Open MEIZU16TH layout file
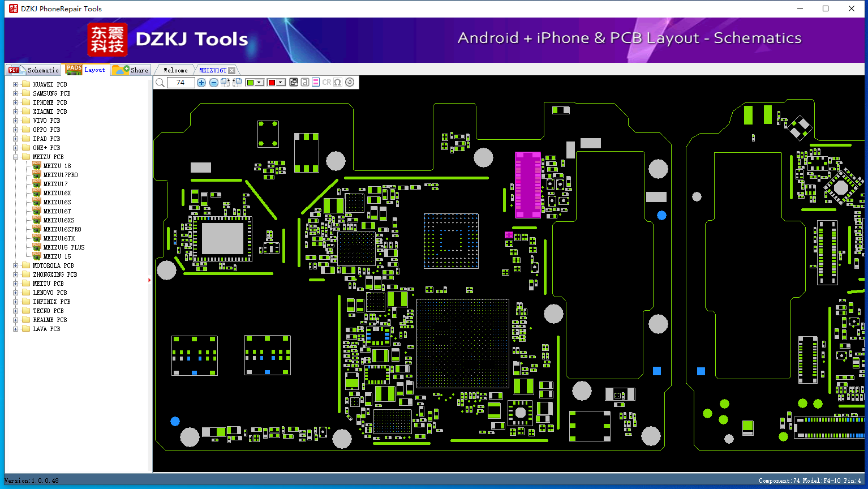868x489 pixels. [x=59, y=238]
